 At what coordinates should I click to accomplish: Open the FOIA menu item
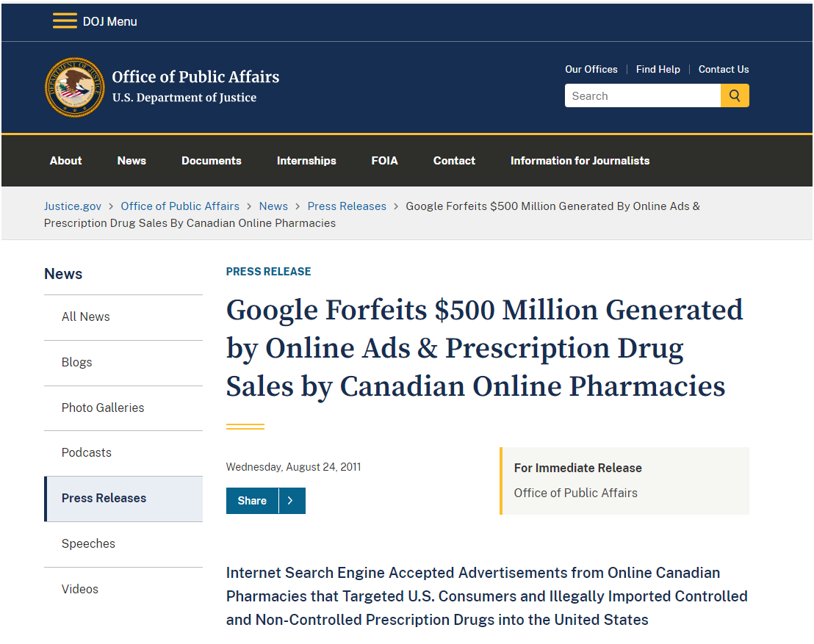pyautogui.click(x=385, y=161)
